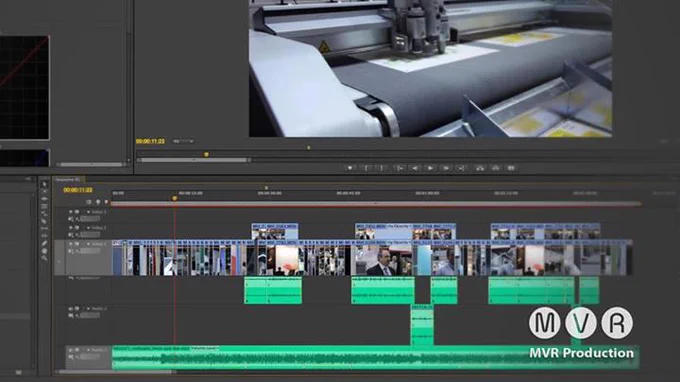Select the Zoom tool
Viewport: 680px width, 382px height.
pos(44,258)
